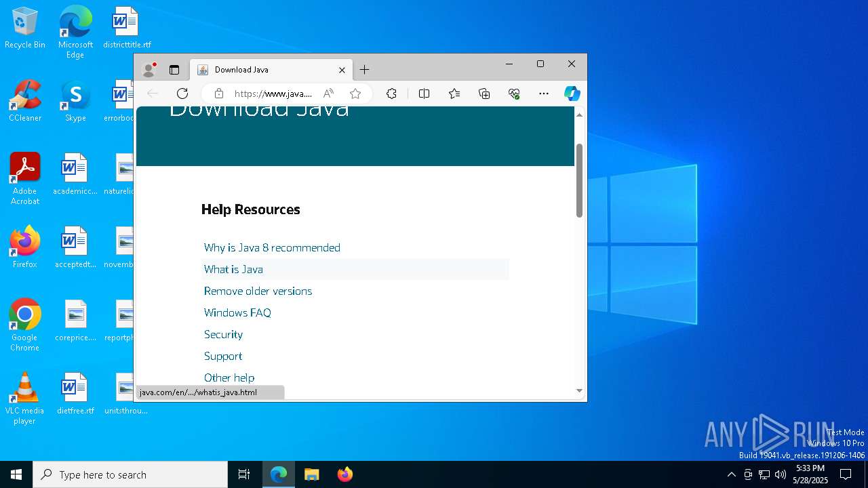This screenshot has height=488, width=868.
Task: Select districttitle.rtf desktop file
Action: 127,28
